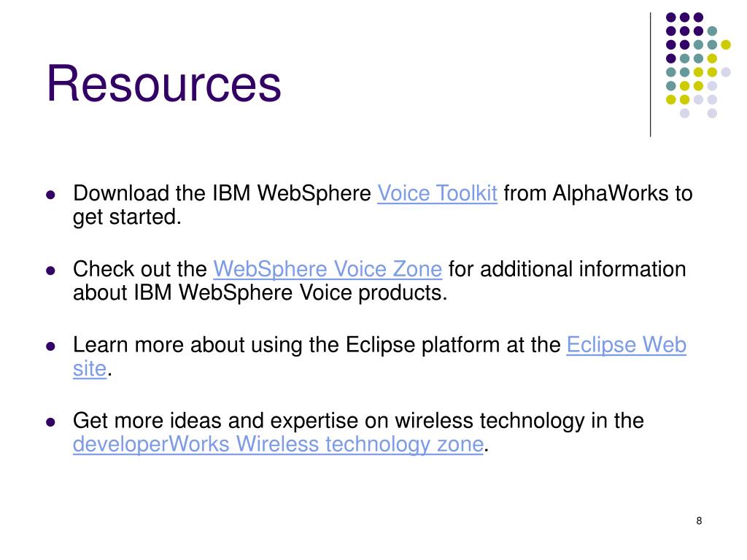747x560 pixels.
Task: Click the bullet point before 'Check out the'
Action: tap(50, 271)
